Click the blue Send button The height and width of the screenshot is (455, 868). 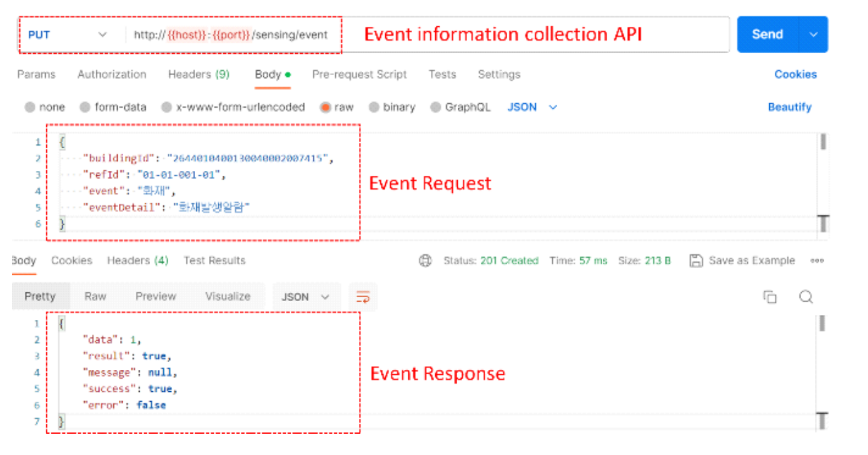[767, 35]
